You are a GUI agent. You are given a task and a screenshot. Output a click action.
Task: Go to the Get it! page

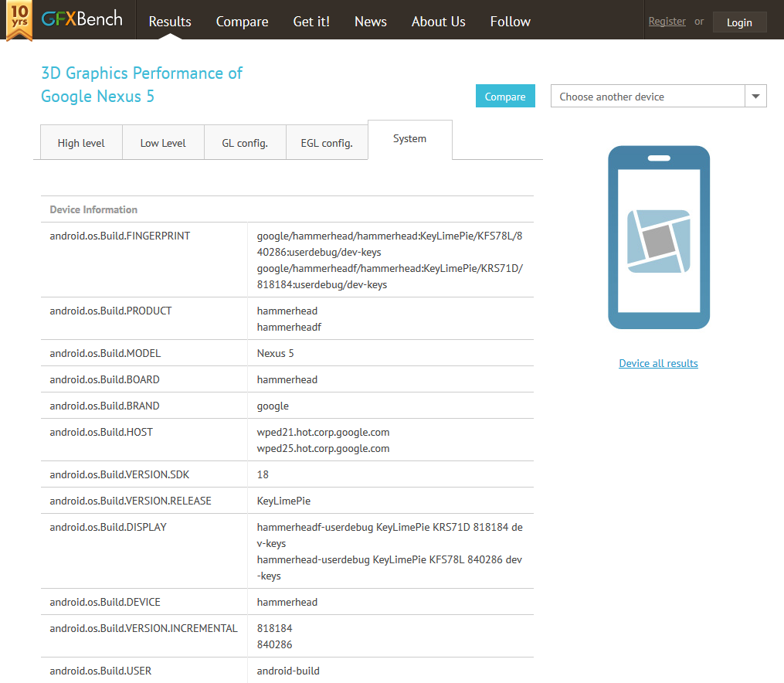(311, 22)
